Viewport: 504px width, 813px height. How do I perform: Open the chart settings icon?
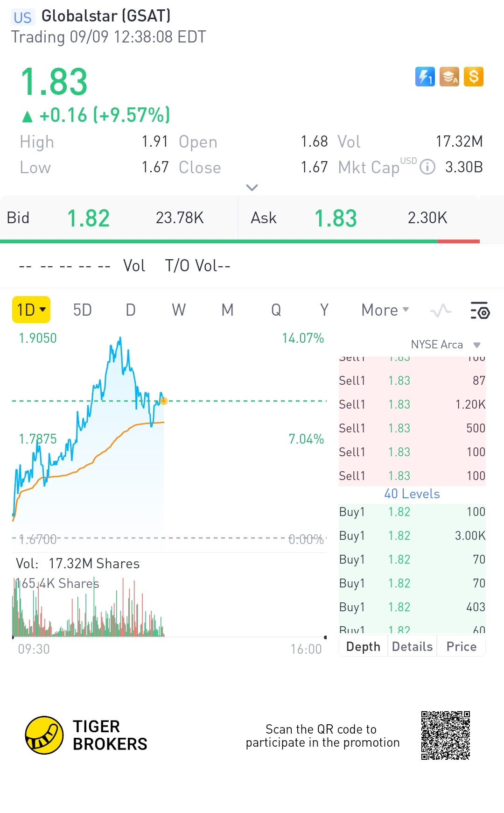click(480, 311)
